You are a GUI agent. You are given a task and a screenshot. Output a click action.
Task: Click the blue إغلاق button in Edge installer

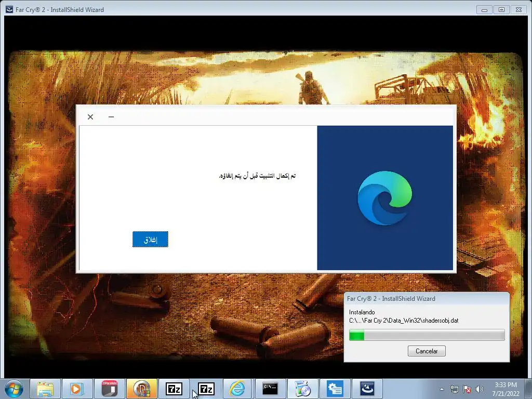coord(150,240)
